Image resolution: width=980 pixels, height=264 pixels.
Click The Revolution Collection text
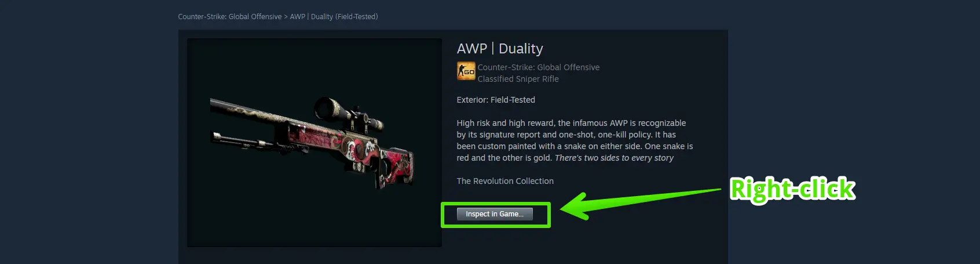pyautogui.click(x=505, y=181)
